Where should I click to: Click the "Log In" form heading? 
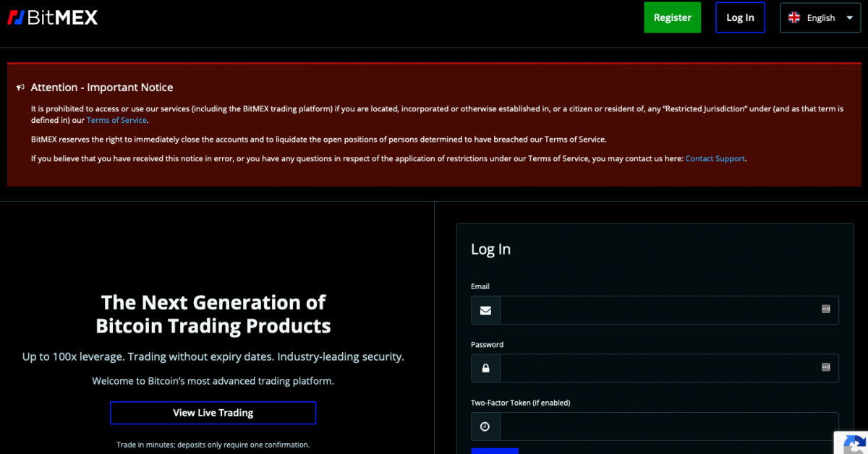coord(490,249)
